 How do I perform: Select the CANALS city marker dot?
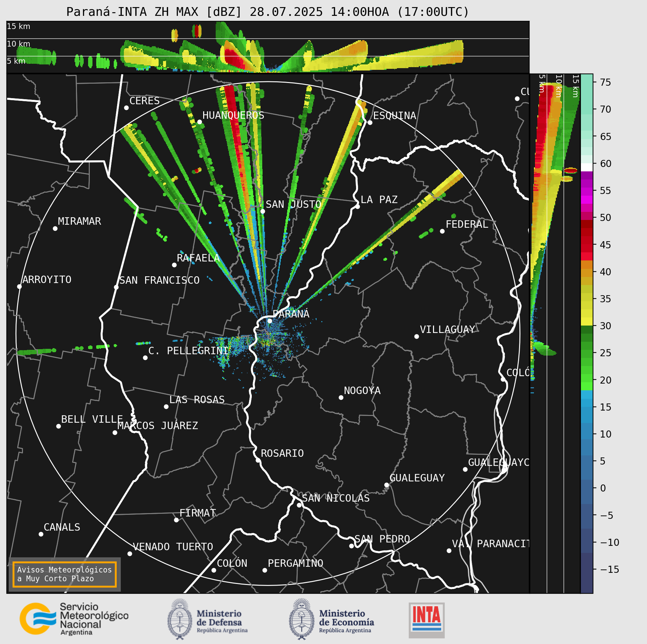(x=41, y=534)
